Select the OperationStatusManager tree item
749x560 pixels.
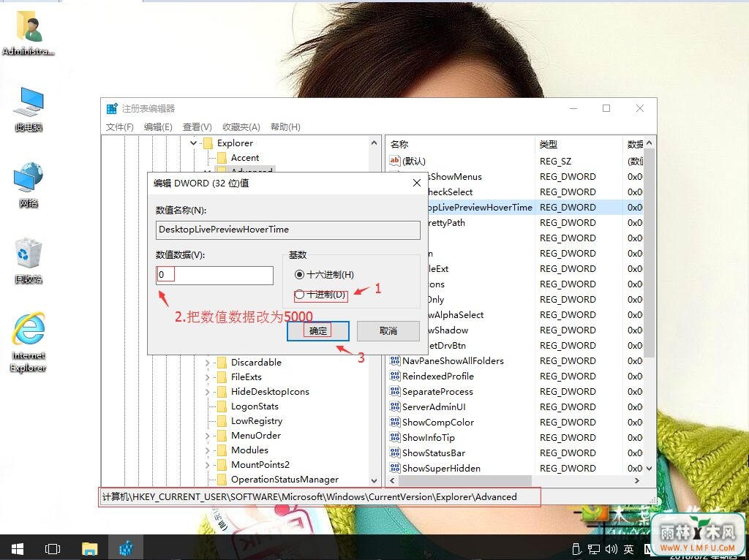tap(285, 479)
